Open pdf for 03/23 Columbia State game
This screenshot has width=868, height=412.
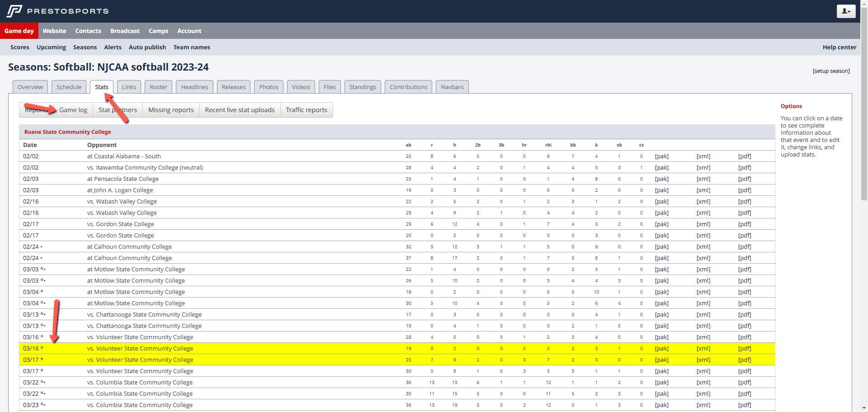pos(745,405)
